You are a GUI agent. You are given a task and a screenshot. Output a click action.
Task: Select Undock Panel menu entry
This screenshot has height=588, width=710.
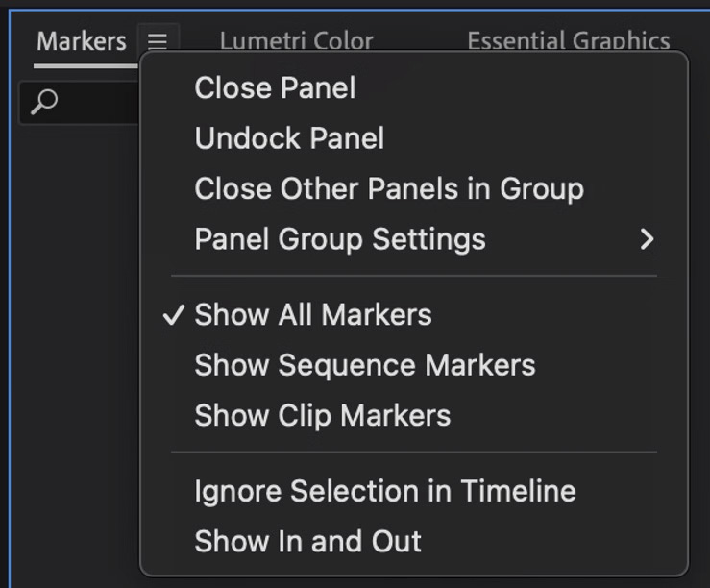[289, 138]
